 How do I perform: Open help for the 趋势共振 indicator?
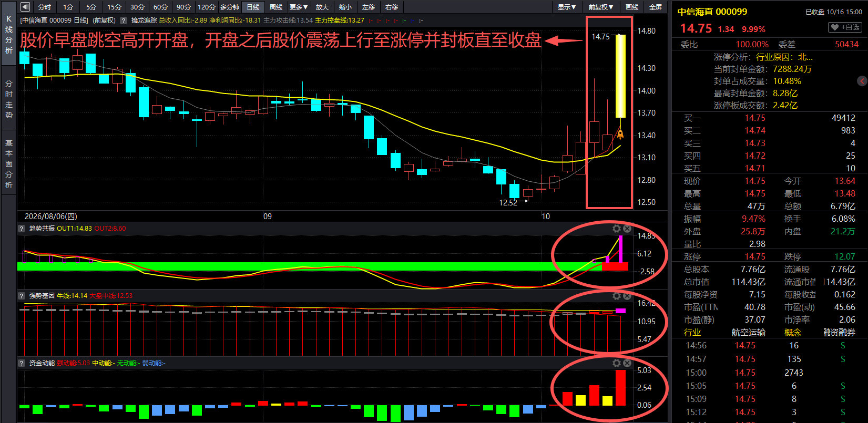(x=22, y=229)
